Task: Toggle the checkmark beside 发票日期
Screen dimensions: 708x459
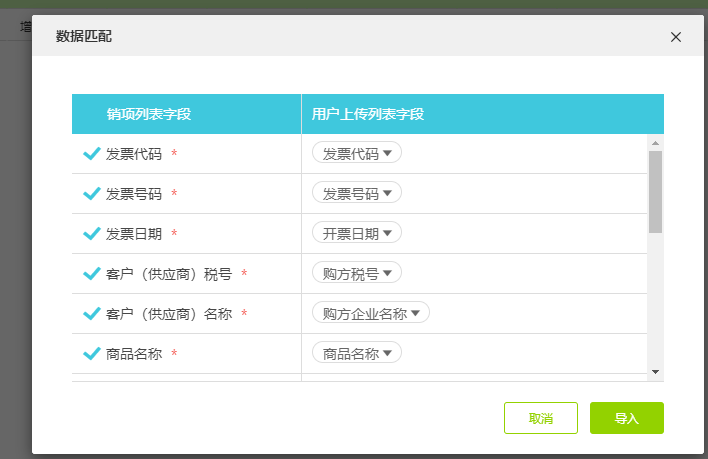Action: point(92,233)
